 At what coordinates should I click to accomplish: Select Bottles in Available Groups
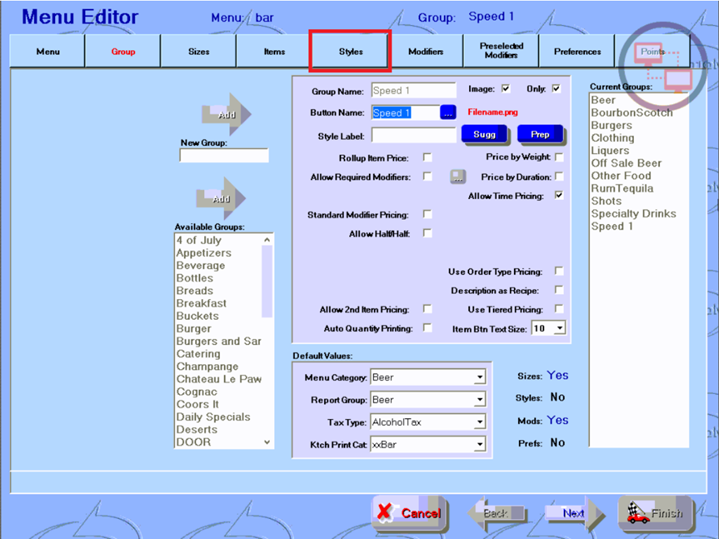195,278
